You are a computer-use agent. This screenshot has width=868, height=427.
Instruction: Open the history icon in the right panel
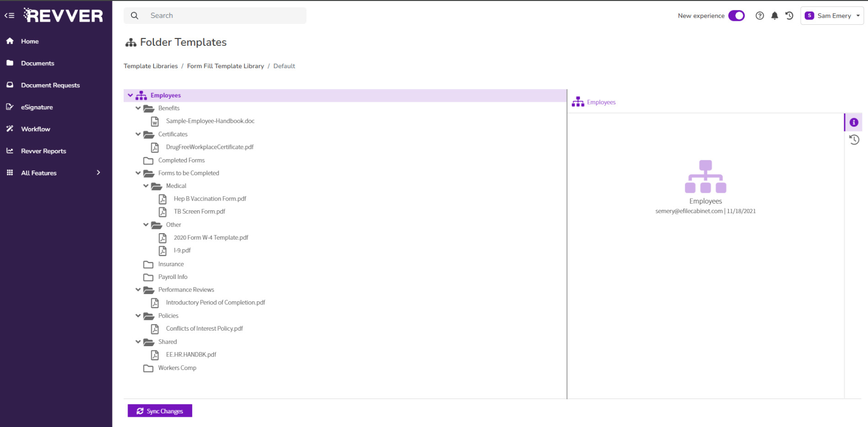pyautogui.click(x=854, y=140)
